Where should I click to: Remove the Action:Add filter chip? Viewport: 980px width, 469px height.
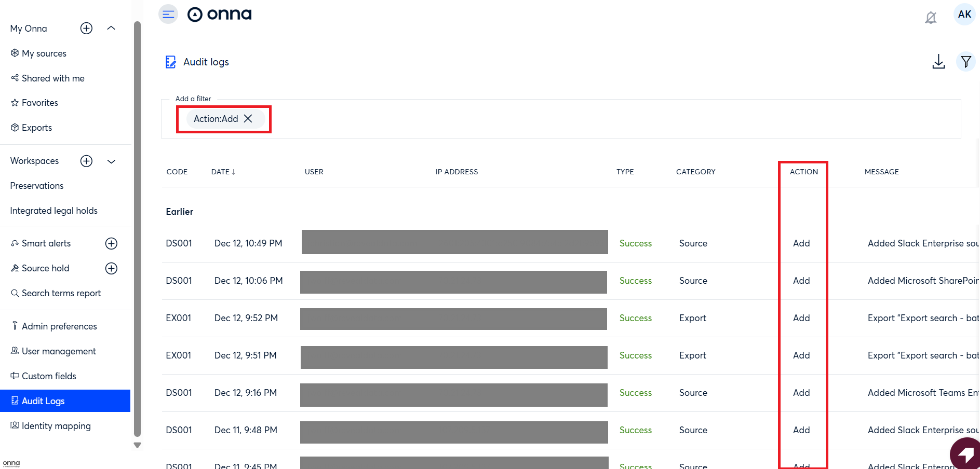(x=248, y=119)
